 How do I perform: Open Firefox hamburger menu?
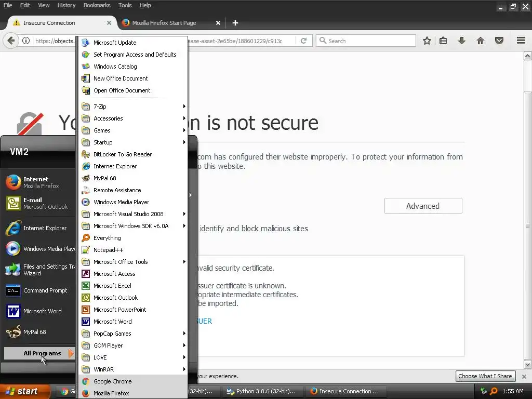521,41
